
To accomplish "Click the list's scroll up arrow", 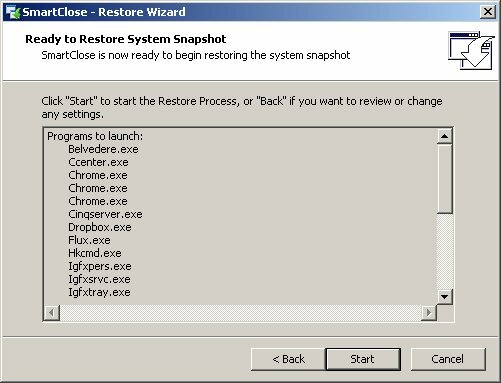I will point(444,136).
